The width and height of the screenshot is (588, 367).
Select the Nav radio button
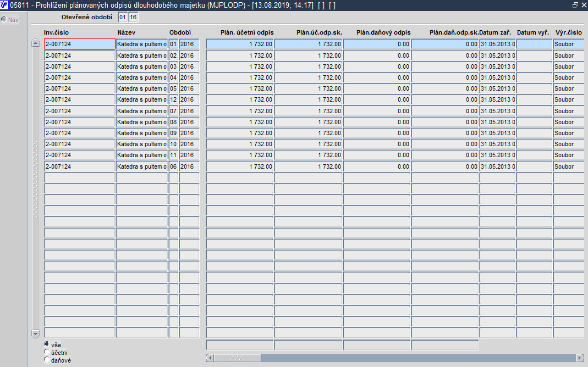(x=4, y=19)
